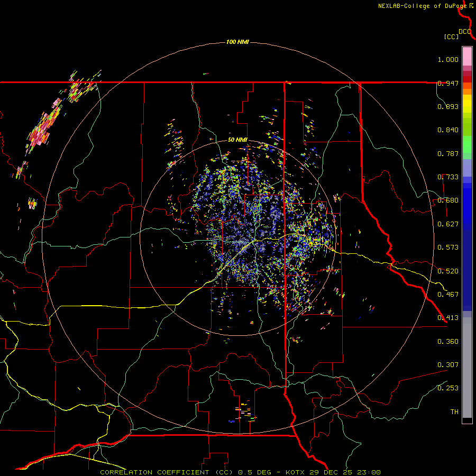Viewport: 476px width, 476px height.
Task: Select the 1.000 scale value
Action: (x=448, y=59)
